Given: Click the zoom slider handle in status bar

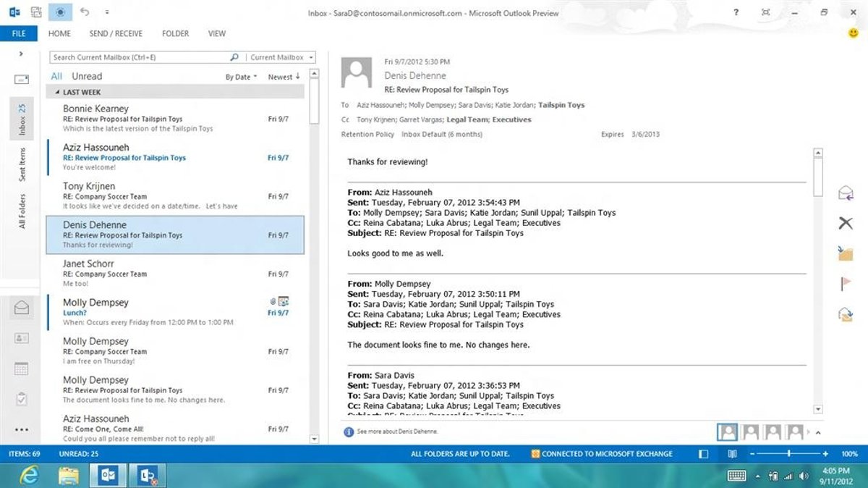Looking at the screenshot, I should (x=788, y=454).
